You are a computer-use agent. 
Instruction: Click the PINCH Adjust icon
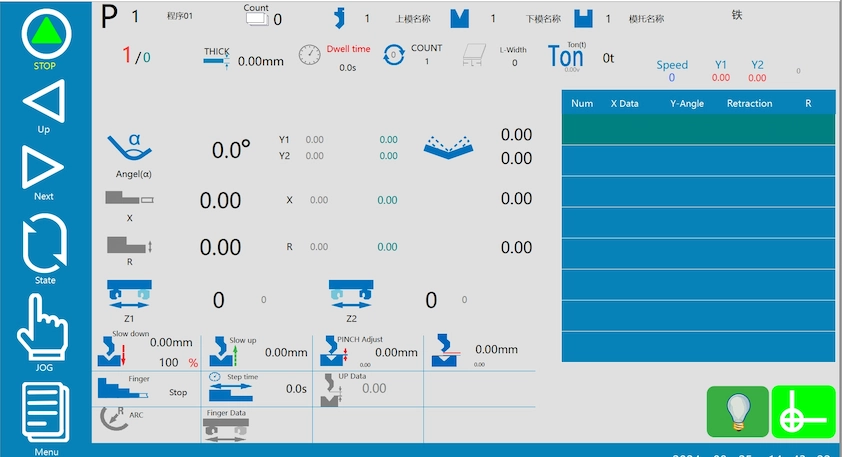(x=334, y=352)
